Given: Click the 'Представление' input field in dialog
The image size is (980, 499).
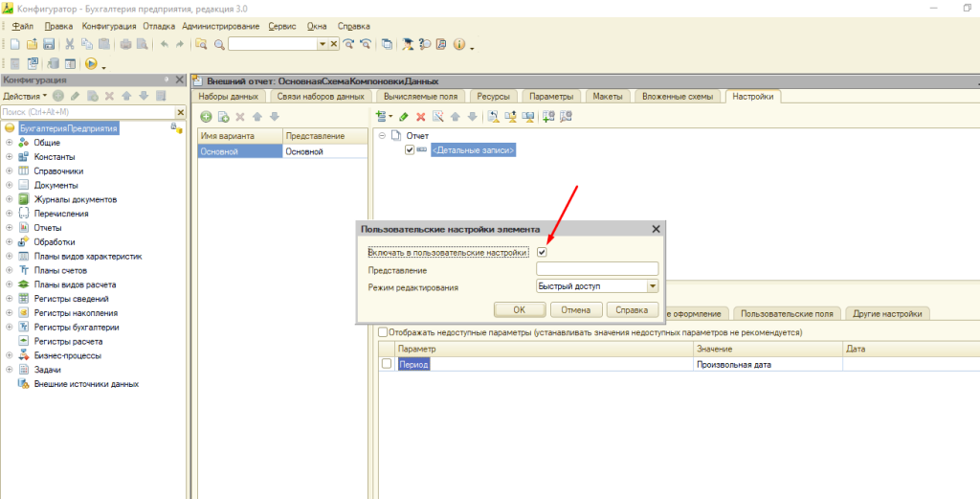Looking at the screenshot, I should 597,270.
